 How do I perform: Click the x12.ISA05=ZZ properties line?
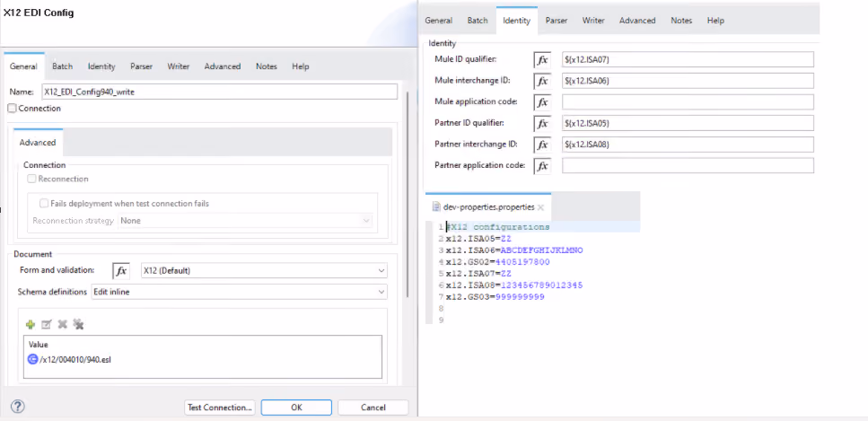(478, 239)
